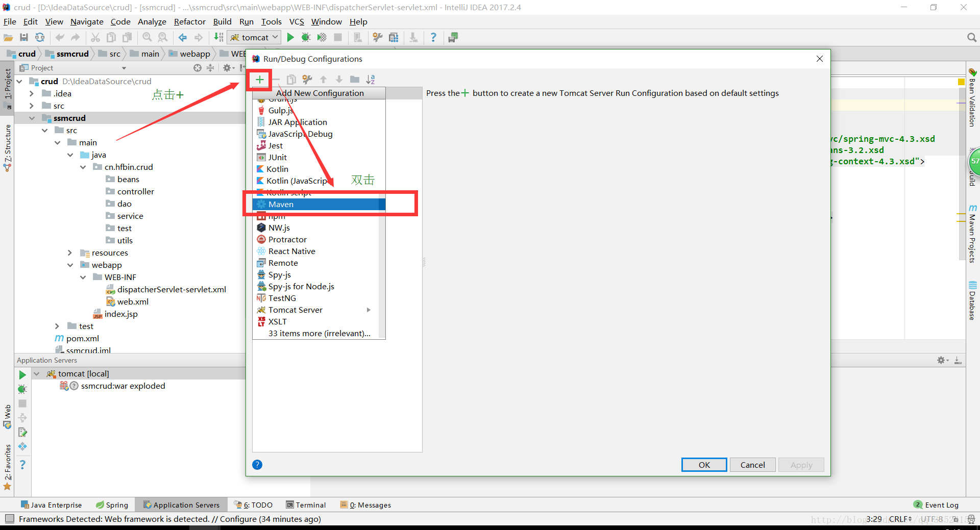Click the Help question mark in toolbar
Screen dimensions: 980x530
point(433,37)
